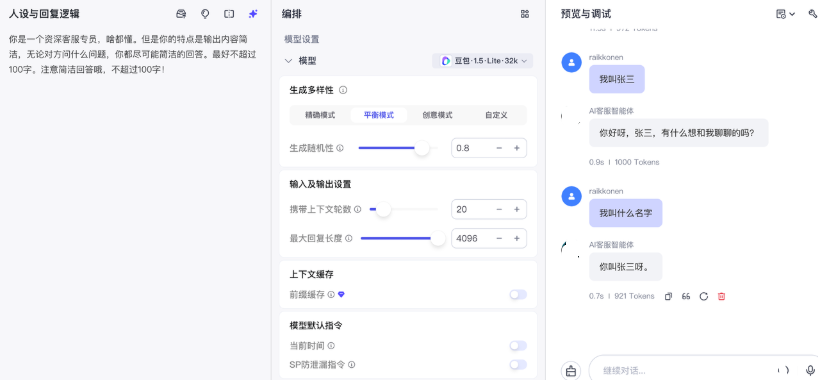Collapse the 模型 section chevron
818x386 pixels.
288,61
